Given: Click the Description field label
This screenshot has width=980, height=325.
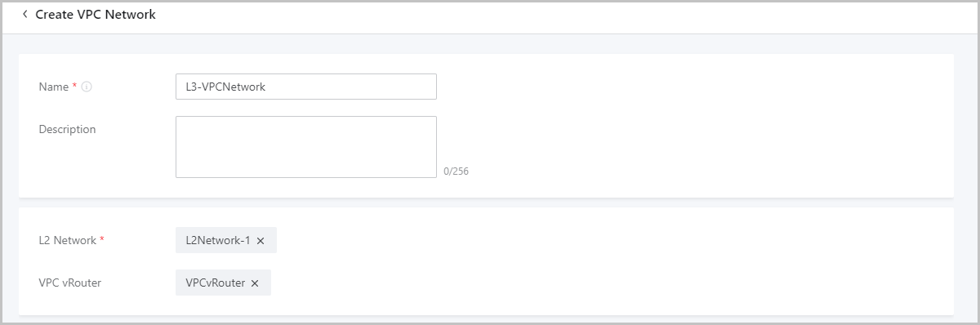Looking at the screenshot, I should [x=67, y=129].
